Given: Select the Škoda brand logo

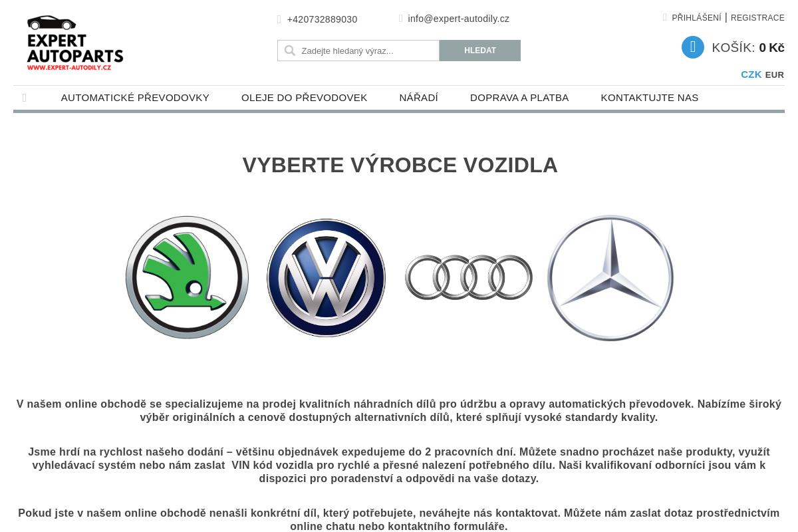Looking at the screenshot, I should [x=187, y=277].
